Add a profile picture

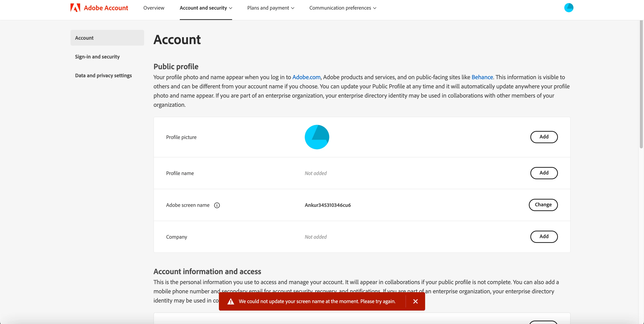click(544, 137)
